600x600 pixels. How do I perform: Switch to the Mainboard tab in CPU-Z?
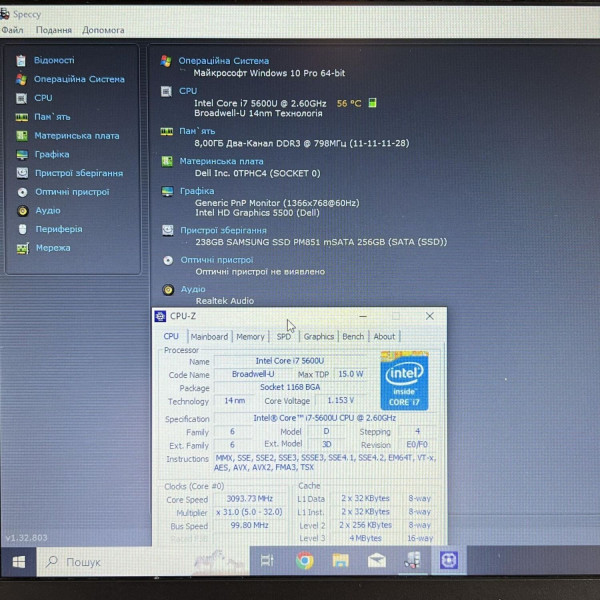click(209, 336)
